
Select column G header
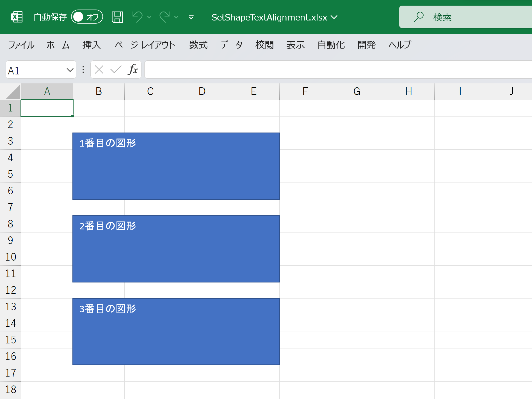[357, 92]
